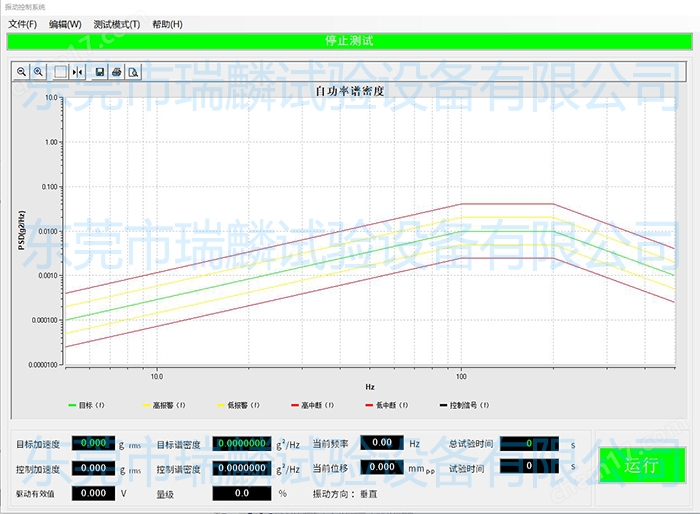This screenshot has height=514, width=700.
Task: Open the 帮助(H) menu
Action: coord(167,24)
